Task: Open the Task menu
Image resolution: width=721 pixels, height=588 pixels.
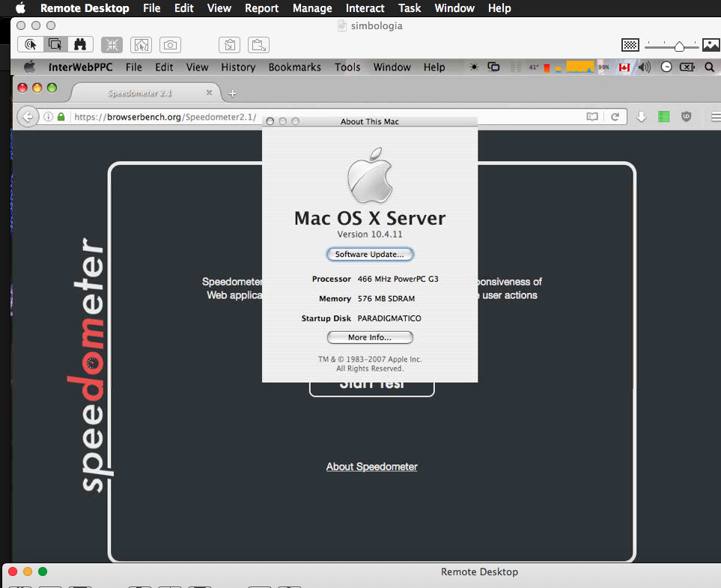Action: pos(410,8)
